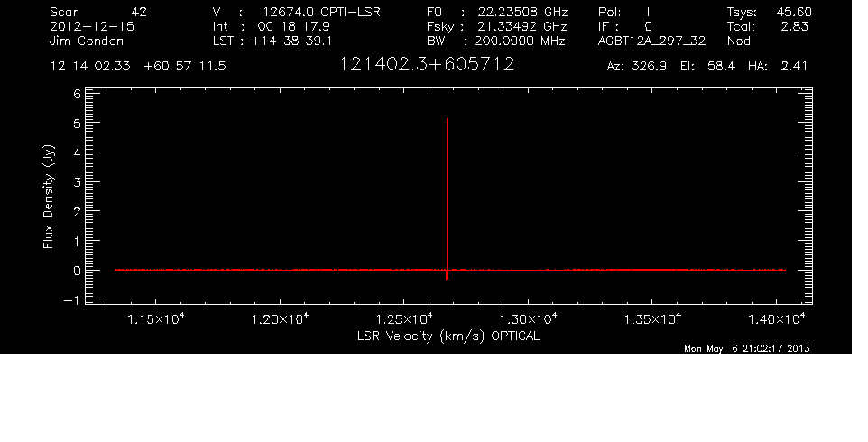The image size is (868, 442).
Task: Select the Tcal value 2.83
Action: coord(795,26)
